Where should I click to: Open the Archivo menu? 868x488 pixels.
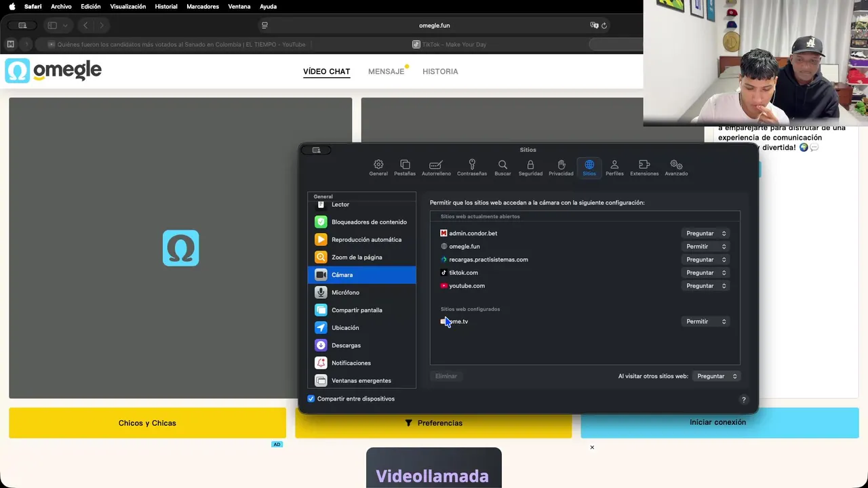pyautogui.click(x=61, y=6)
